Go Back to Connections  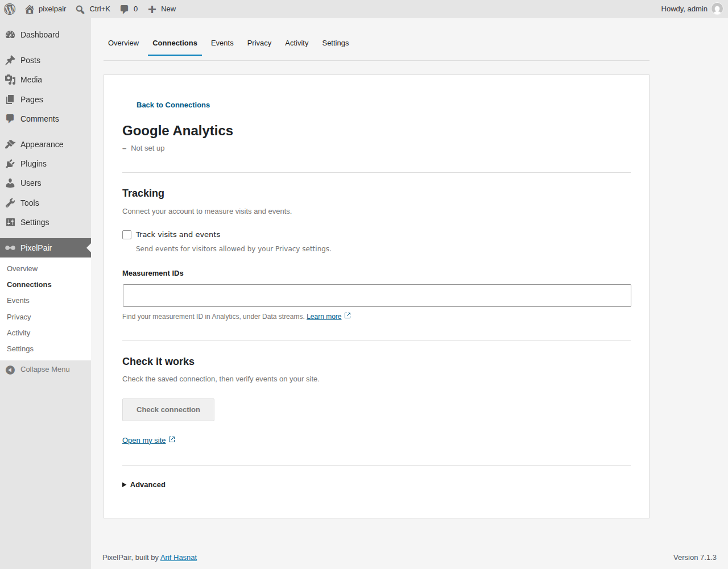click(173, 105)
